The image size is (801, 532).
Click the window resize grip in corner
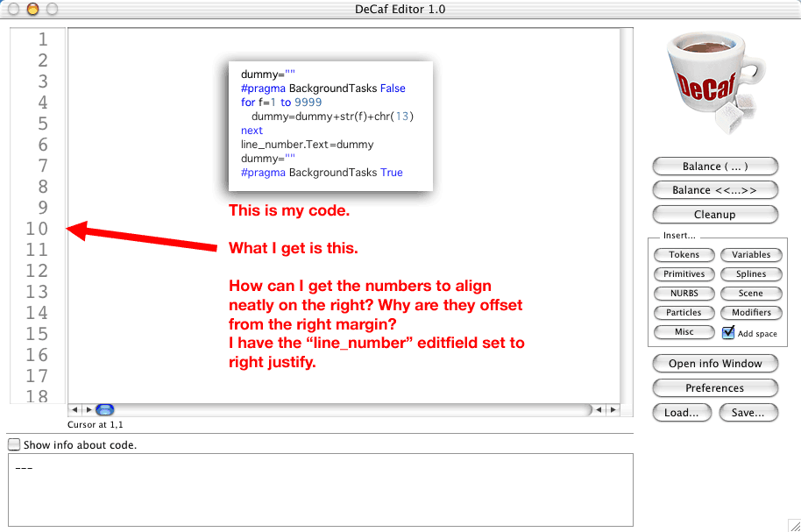pyautogui.click(x=793, y=524)
